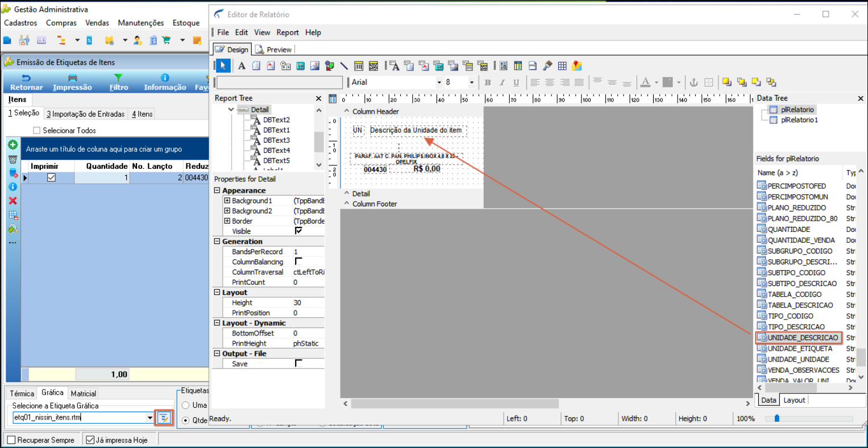The image size is (868, 448).
Task: Switch to the Preview tab
Action: coord(273,49)
